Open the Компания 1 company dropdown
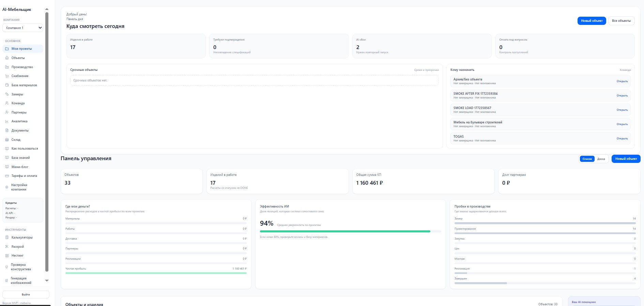Image resolution: width=644 pixels, height=306 pixels. (23, 28)
